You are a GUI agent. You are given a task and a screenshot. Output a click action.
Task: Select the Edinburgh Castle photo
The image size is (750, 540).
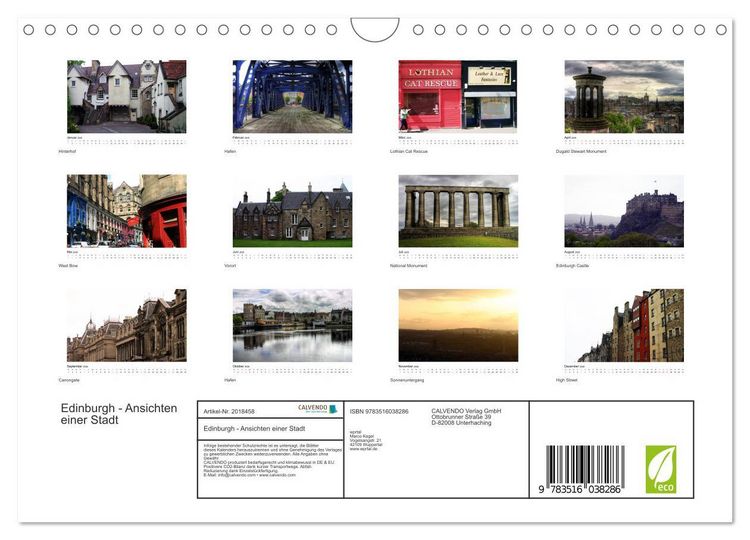pos(624,211)
